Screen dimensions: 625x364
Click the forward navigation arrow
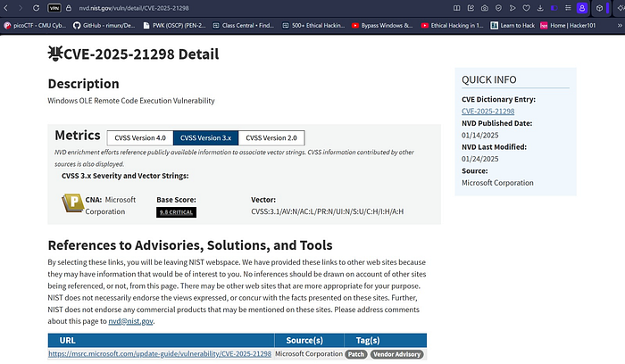pos(20,8)
